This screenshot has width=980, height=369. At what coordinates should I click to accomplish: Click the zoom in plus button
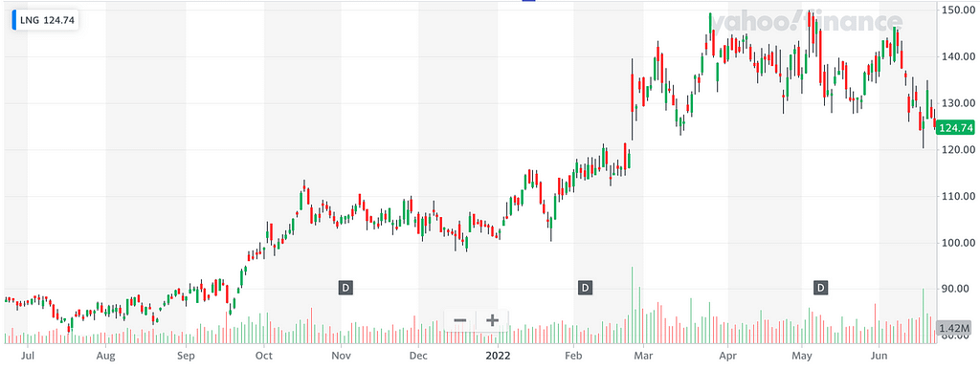pos(493,320)
